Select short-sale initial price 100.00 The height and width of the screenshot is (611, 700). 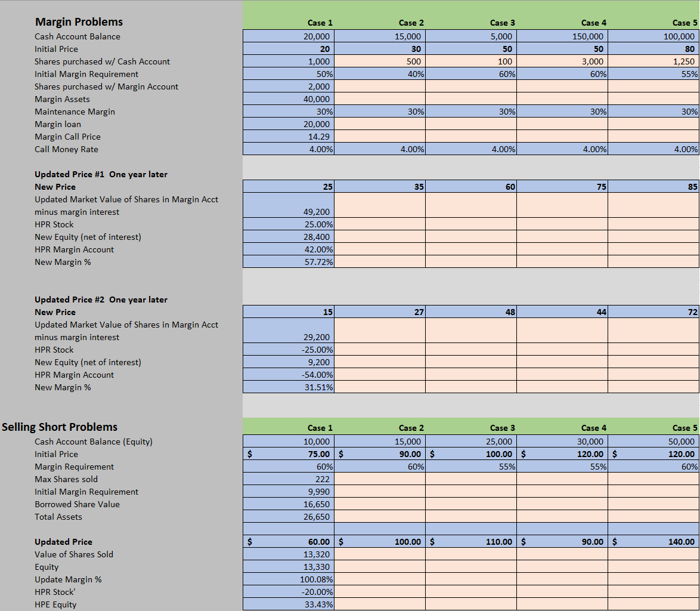point(471,454)
